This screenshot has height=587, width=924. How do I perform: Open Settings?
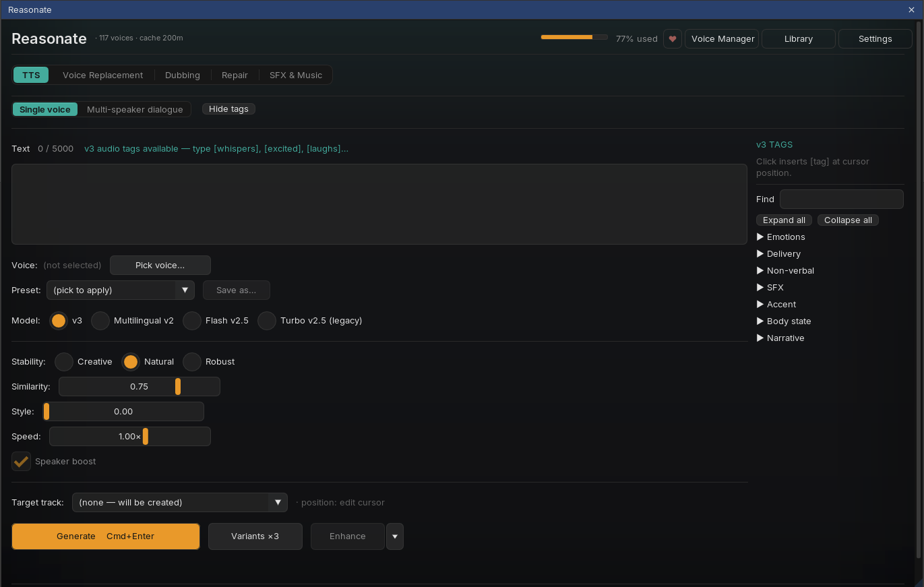click(x=875, y=39)
